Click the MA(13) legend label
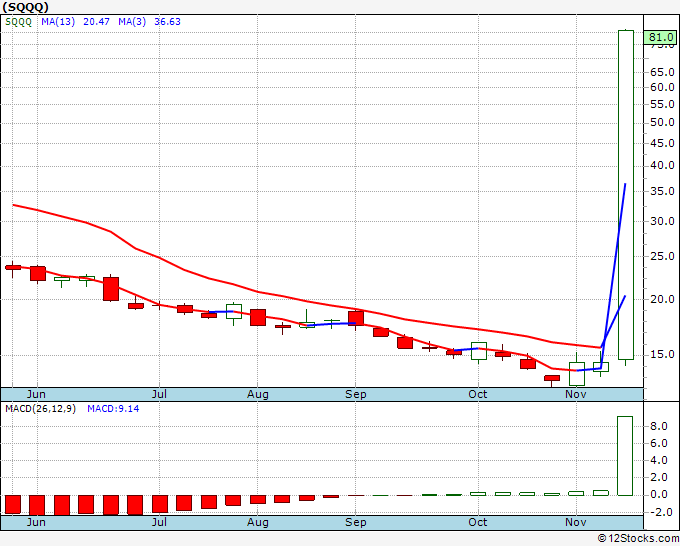 [x=58, y=22]
